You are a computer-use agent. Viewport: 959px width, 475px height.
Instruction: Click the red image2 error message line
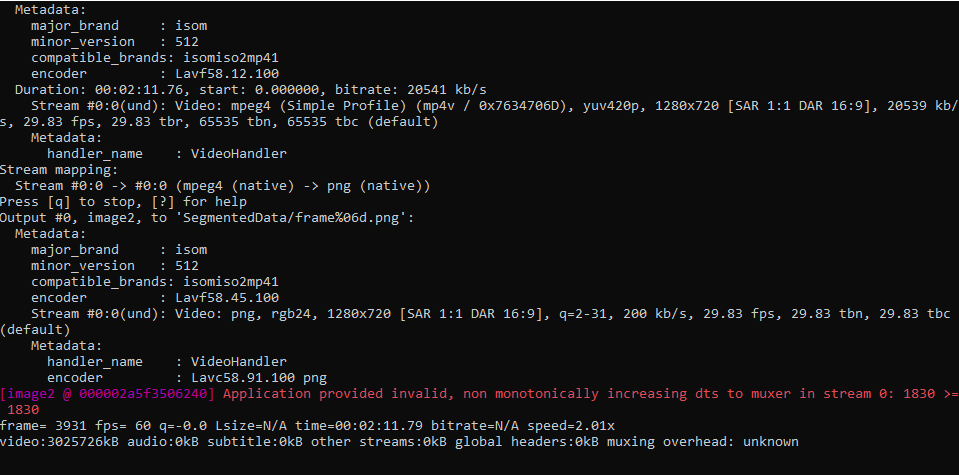pos(480,401)
